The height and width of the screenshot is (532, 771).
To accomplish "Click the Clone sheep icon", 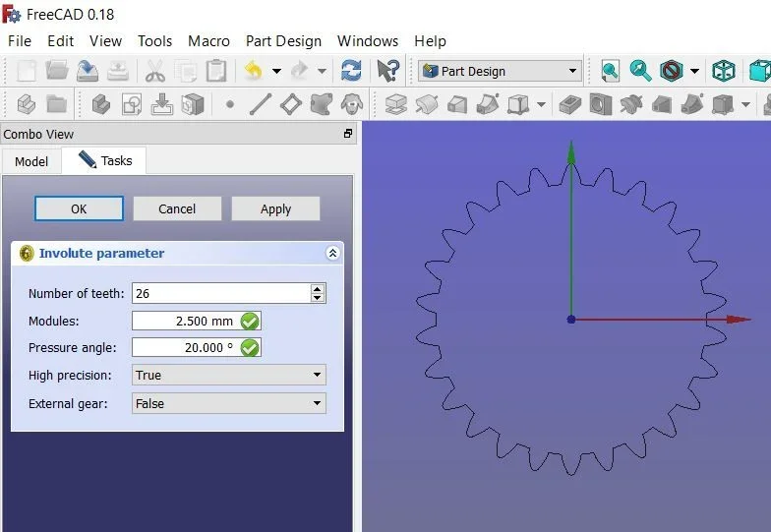I will pyautogui.click(x=352, y=104).
